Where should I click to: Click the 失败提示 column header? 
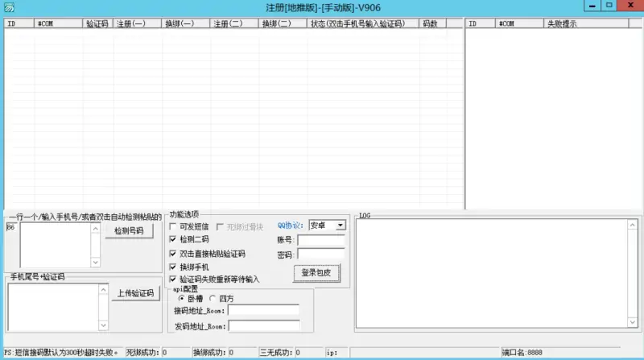(x=562, y=24)
